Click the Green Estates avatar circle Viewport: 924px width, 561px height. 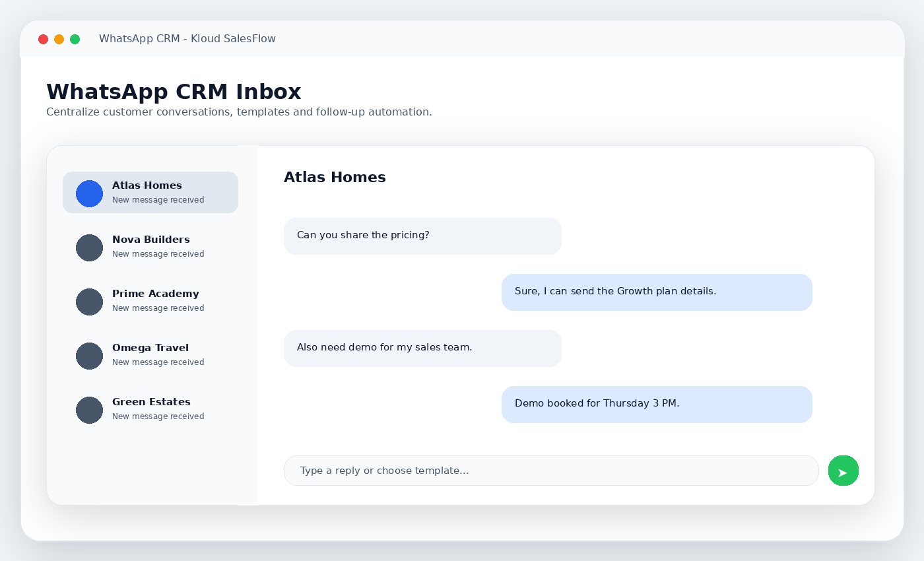pyautogui.click(x=89, y=410)
